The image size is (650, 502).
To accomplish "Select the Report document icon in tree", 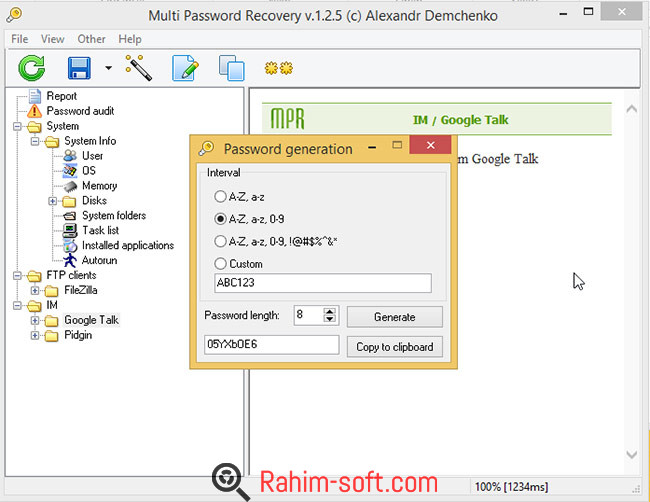I will (x=35, y=96).
